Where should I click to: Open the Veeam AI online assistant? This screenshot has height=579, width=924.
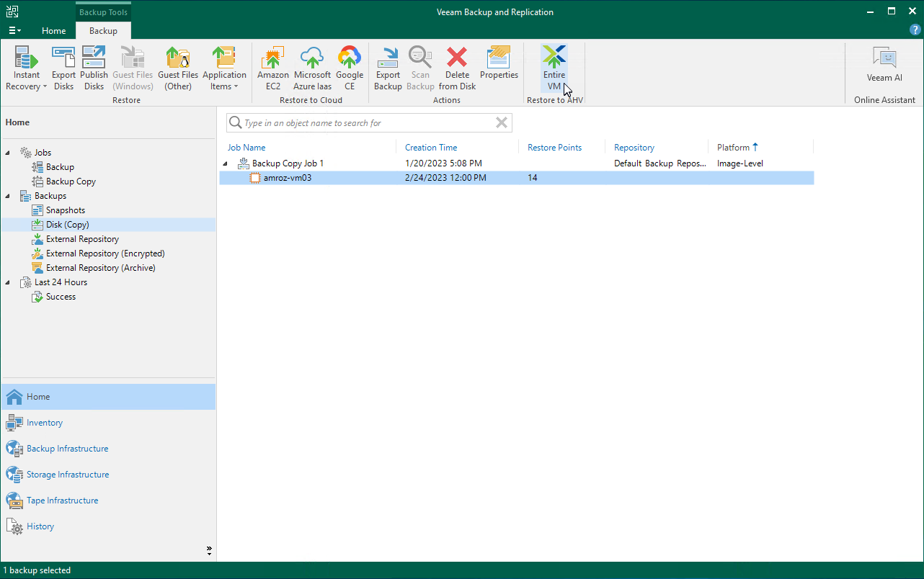tap(884, 65)
